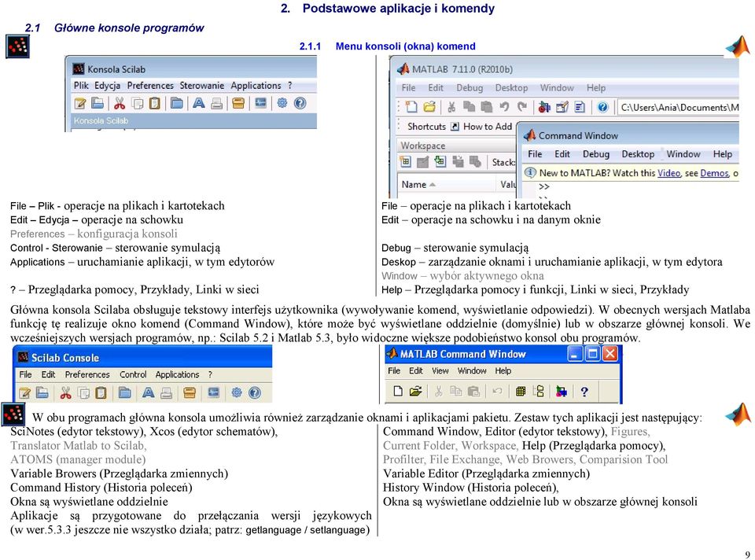
Task: Click shortcut arrow icon next to How to Add
Action: coord(455,126)
